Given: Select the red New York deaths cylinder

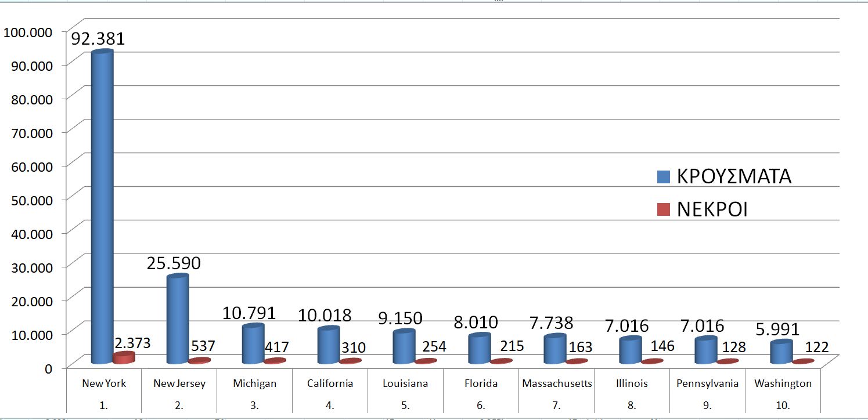Looking at the screenshot, I should (x=124, y=358).
